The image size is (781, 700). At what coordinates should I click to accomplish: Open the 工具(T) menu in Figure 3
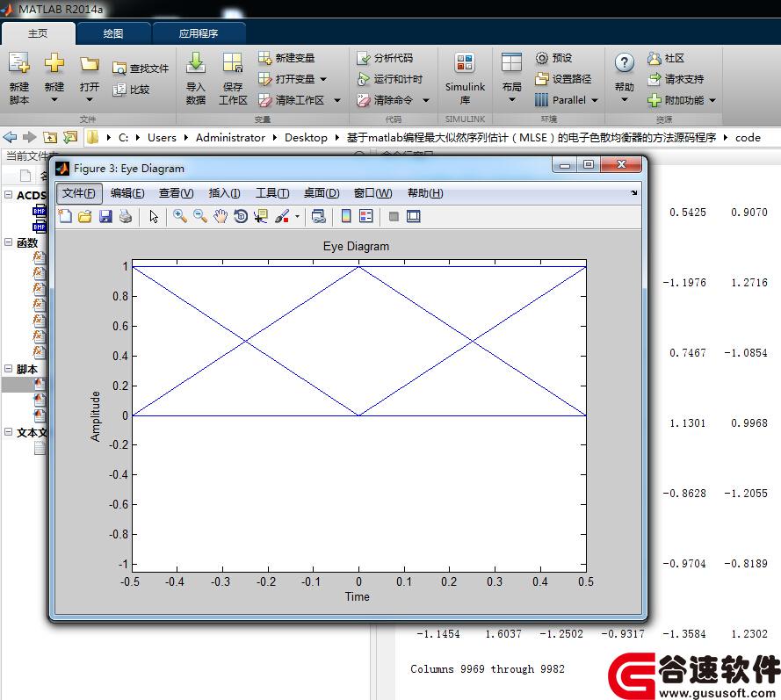(272, 193)
